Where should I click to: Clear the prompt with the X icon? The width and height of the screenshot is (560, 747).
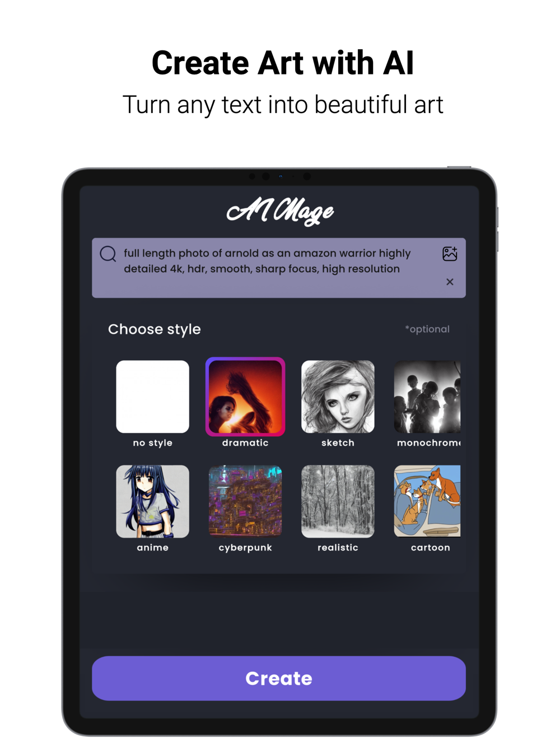450,282
